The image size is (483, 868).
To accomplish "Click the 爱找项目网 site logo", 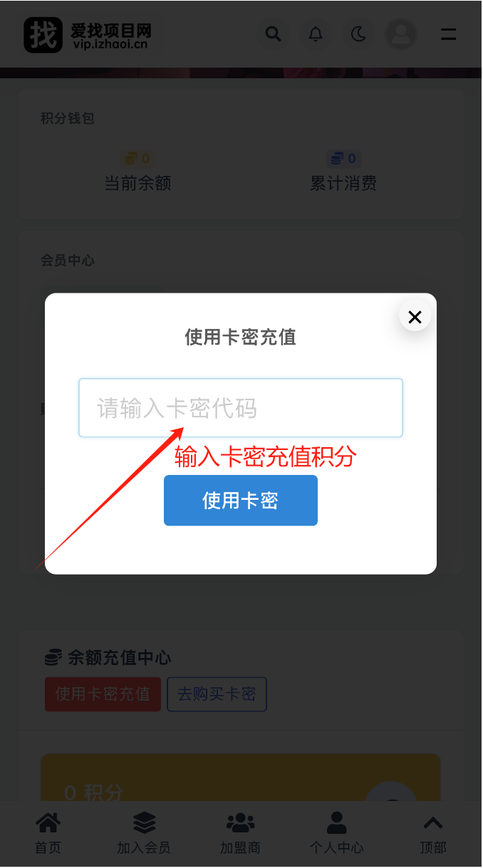I will [x=88, y=35].
